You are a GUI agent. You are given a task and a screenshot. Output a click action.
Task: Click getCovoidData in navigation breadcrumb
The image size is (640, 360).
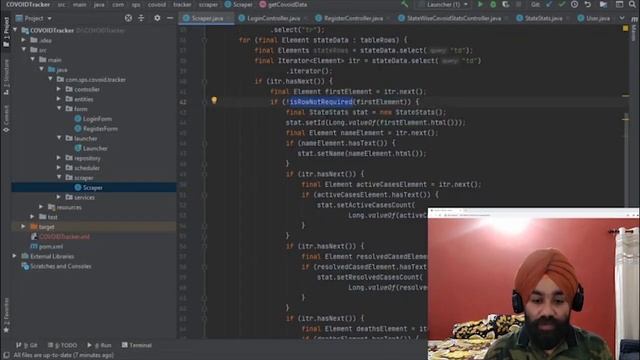point(283,4)
